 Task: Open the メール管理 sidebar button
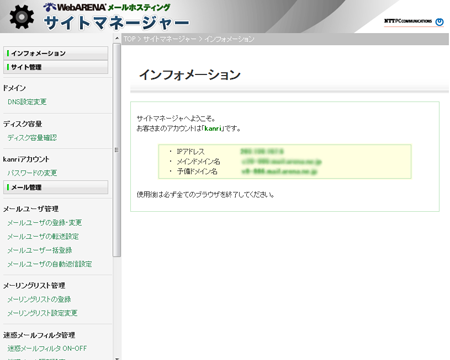(x=56, y=187)
